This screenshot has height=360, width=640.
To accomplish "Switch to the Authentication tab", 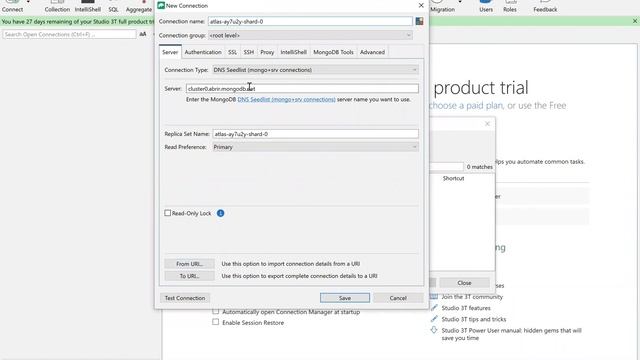I will click(203, 52).
